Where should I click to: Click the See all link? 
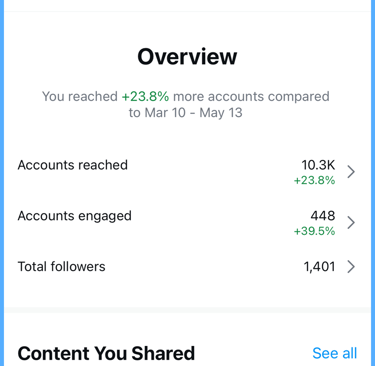(x=335, y=353)
